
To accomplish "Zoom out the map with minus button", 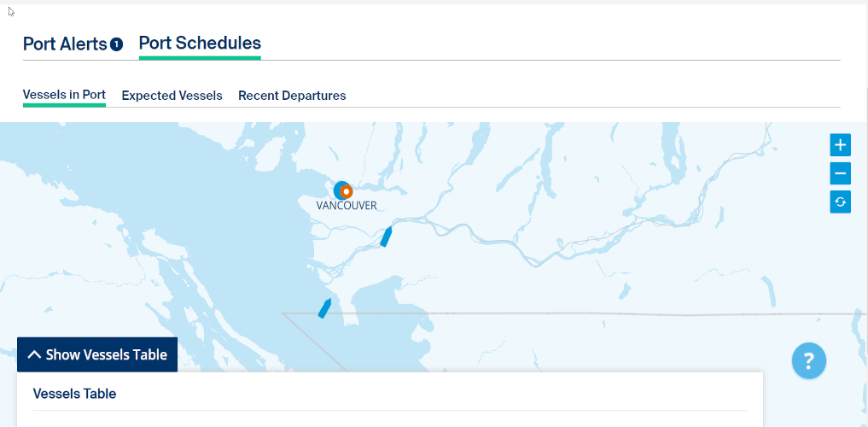I will [x=840, y=173].
